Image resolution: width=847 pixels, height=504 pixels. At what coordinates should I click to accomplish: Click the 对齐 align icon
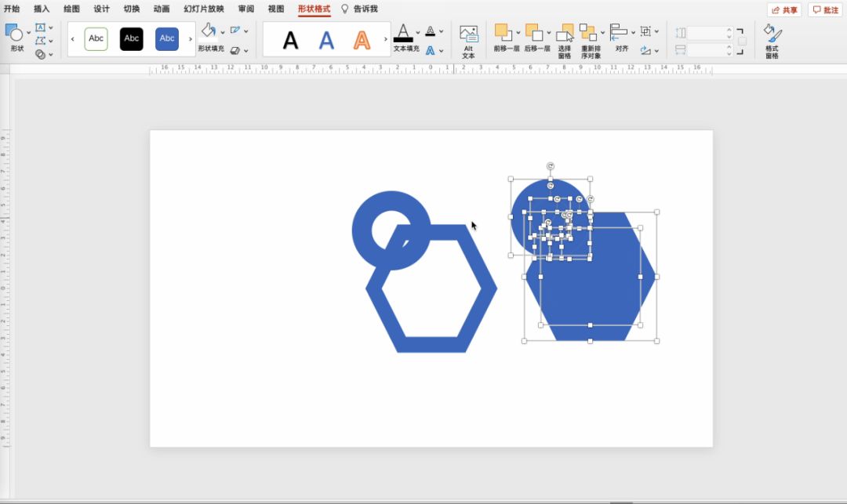[x=619, y=32]
